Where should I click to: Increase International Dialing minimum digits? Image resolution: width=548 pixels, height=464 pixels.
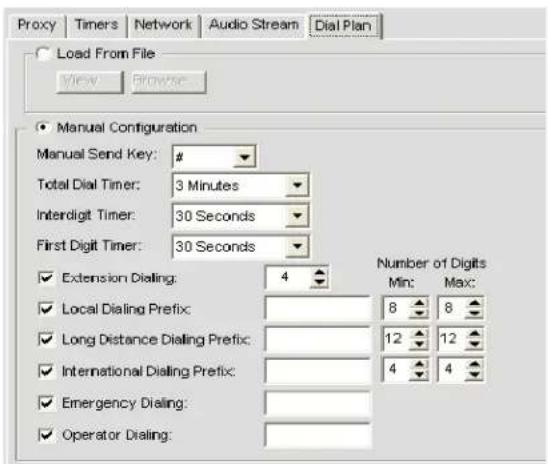[419, 364]
